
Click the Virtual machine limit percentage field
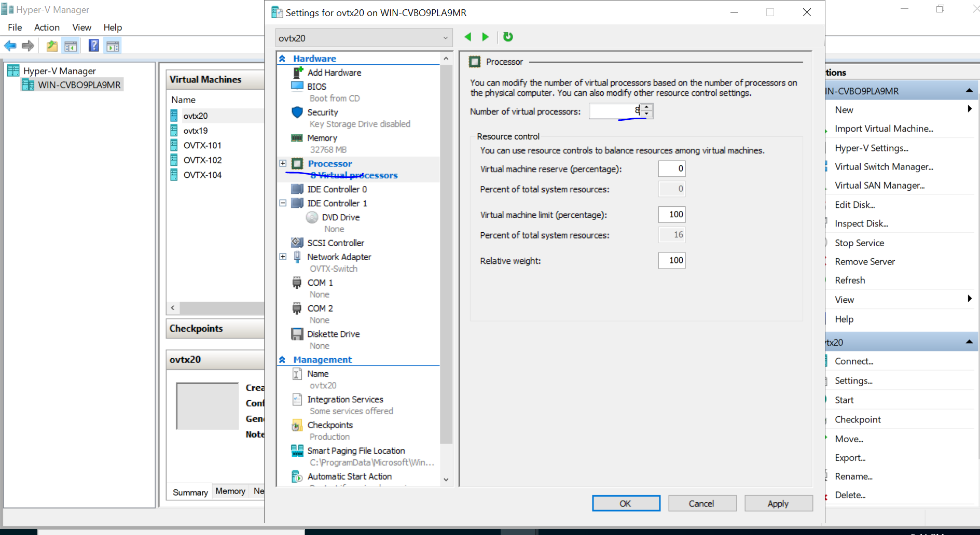coord(672,214)
